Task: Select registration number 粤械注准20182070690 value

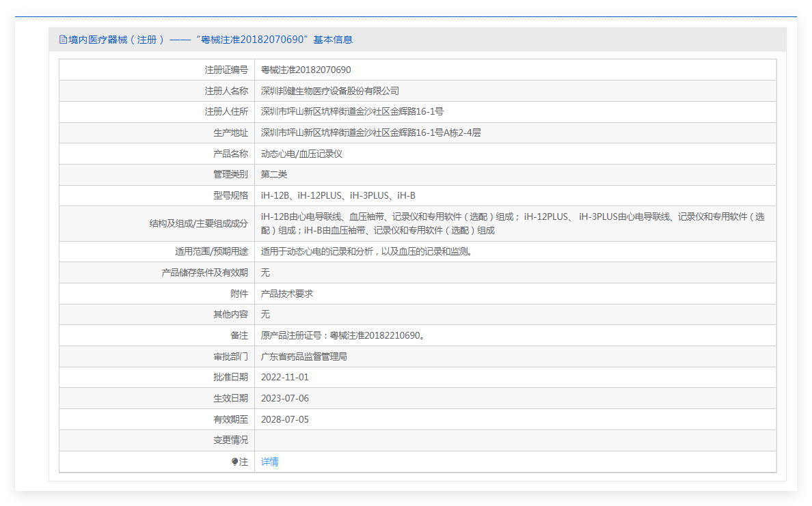Action: point(306,70)
